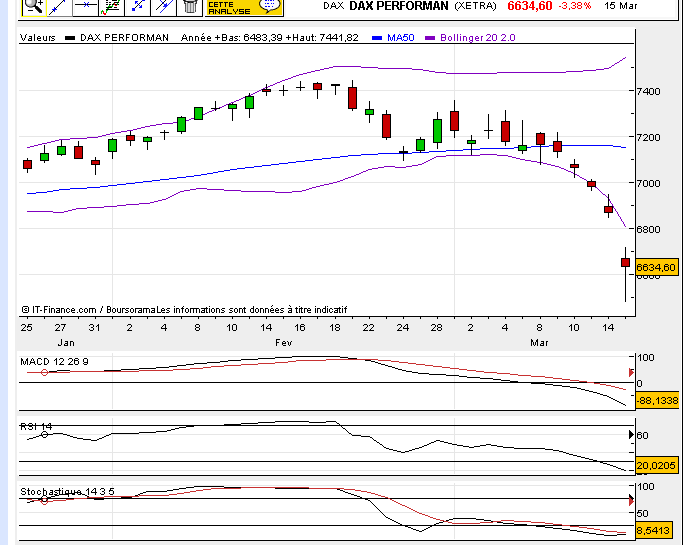Click the red arrow marker on MACD scale
Image resolution: width=690 pixels, height=545 pixels.
pos(631,373)
